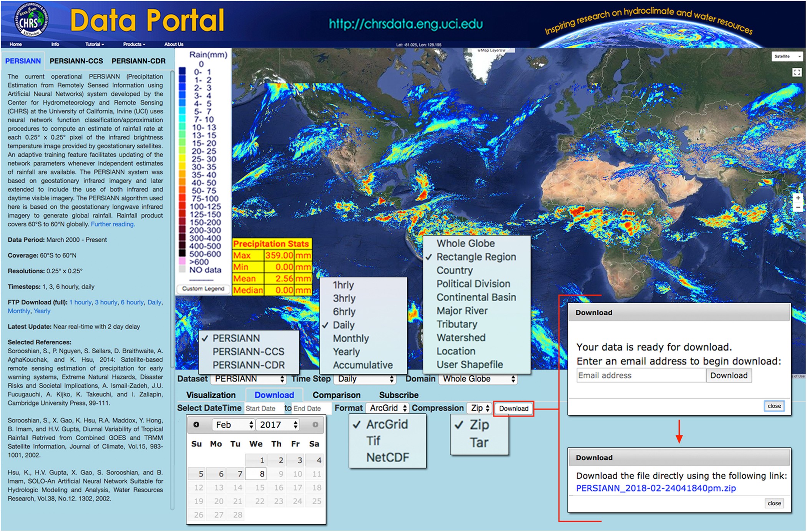Viewport: 807px width, 532px height.
Task: Open the About Us page
Action: click(174, 44)
